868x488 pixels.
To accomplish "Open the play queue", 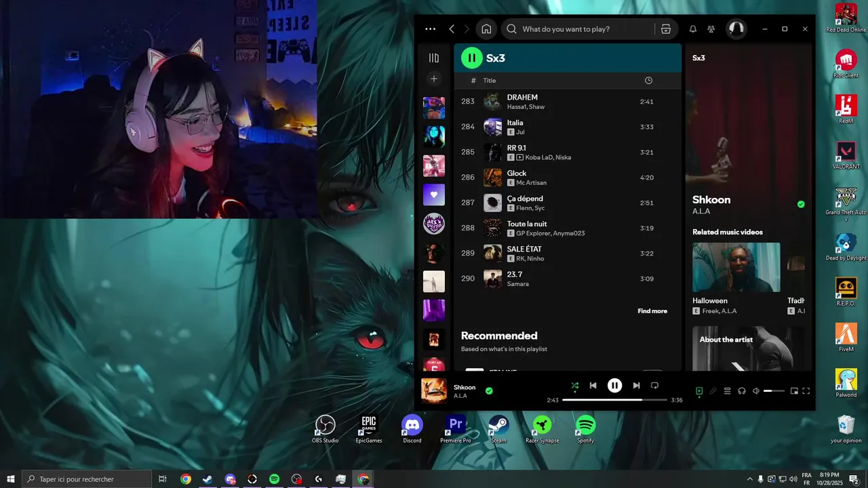I will (x=728, y=391).
